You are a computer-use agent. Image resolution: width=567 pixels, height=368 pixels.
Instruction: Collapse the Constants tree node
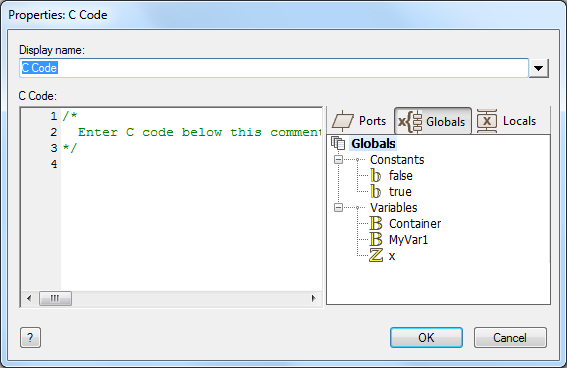tap(338, 159)
